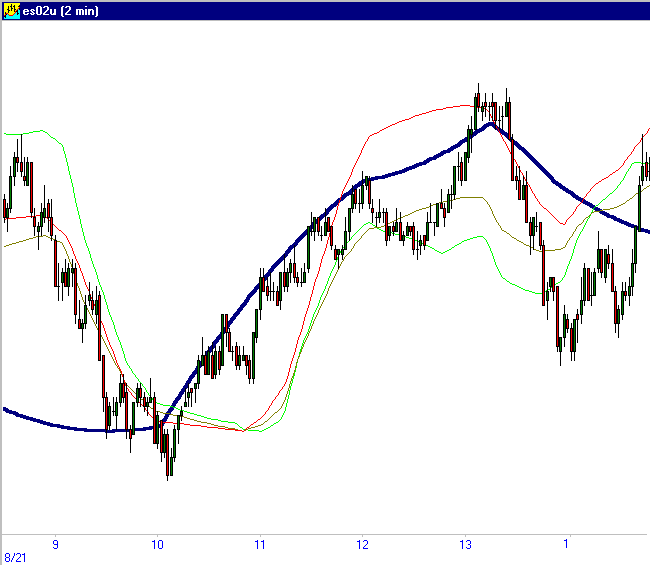This screenshot has width=650, height=565.
Task: Click the green lower band's dip before 1
Action: 545,293
